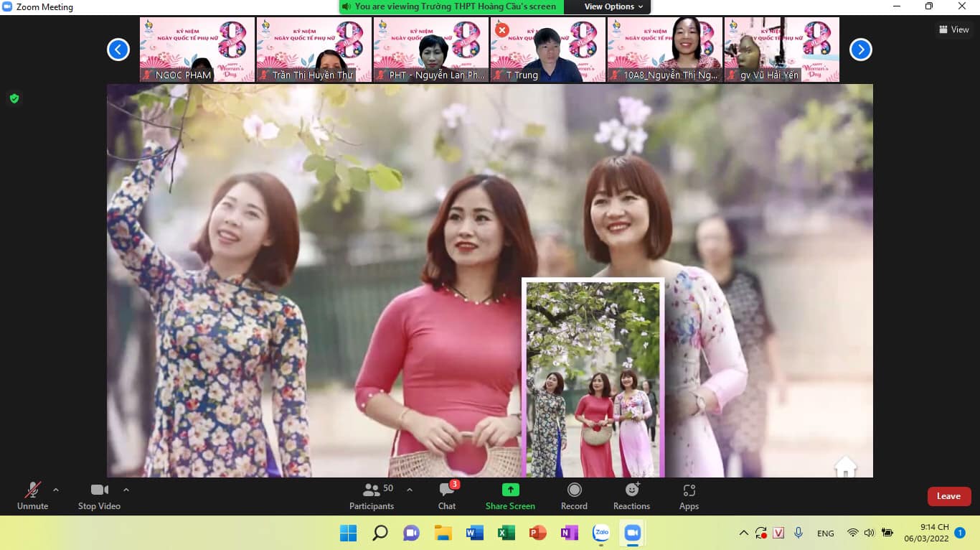Open Zalo from the Windows taskbar
980x550 pixels.
[x=601, y=533]
